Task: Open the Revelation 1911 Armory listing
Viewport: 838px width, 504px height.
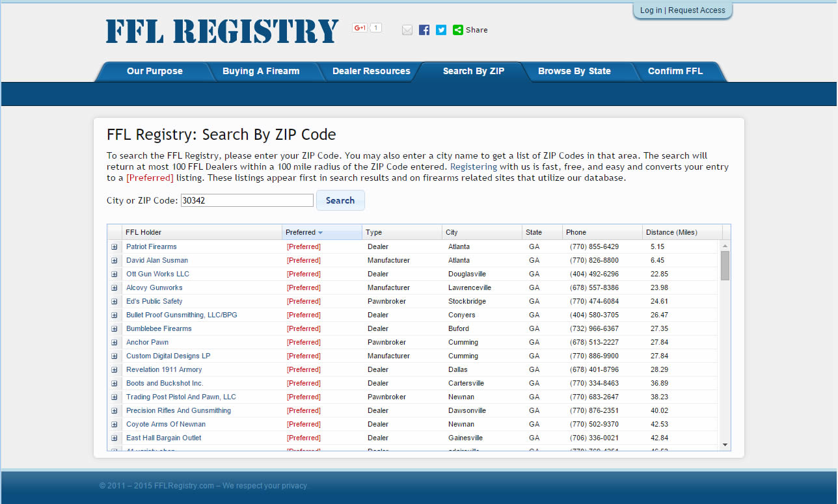Action: pos(164,370)
